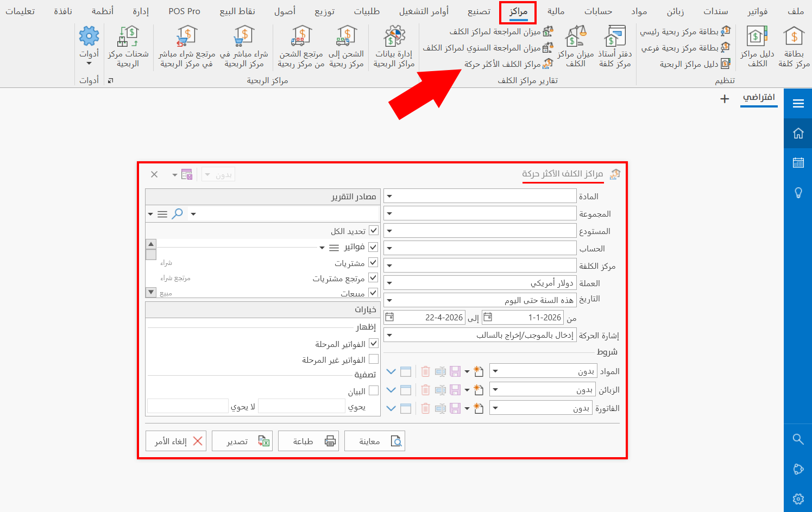Uncheck مشتريات checkbox
This screenshot has width=812, height=512.
[373, 262]
